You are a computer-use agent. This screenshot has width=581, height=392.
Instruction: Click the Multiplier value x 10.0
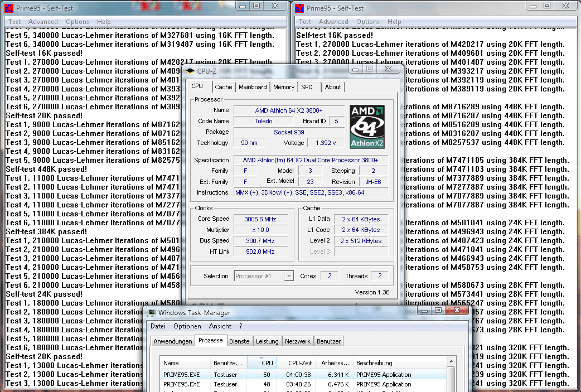260,230
